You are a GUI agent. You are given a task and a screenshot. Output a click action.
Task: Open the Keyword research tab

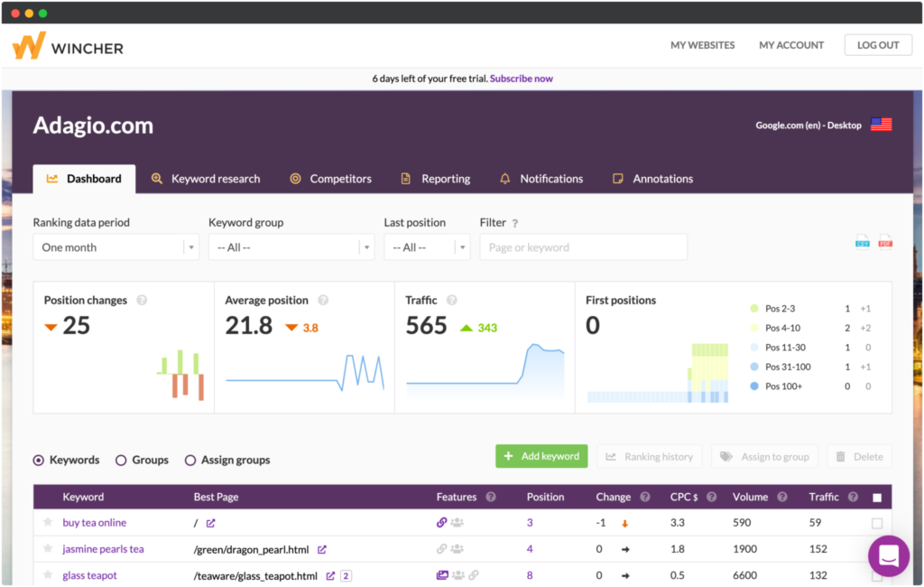[206, 179]
